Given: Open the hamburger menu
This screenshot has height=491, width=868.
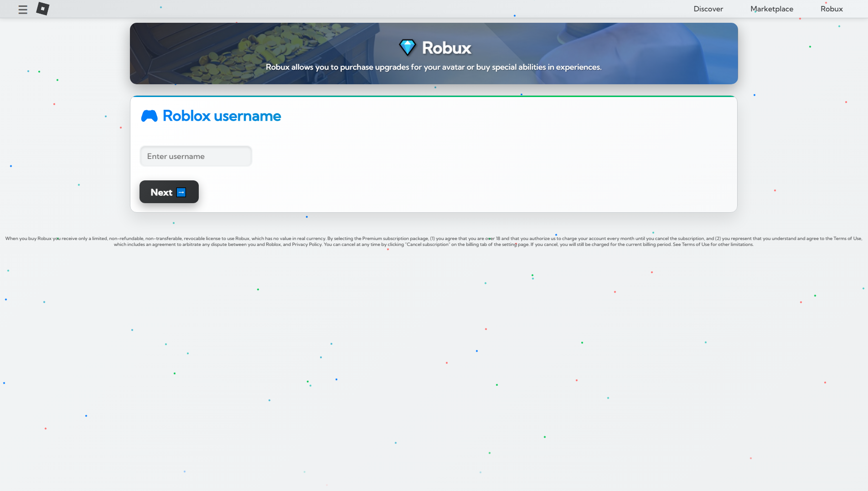Looking at the screenshot, I should (23, 10).
